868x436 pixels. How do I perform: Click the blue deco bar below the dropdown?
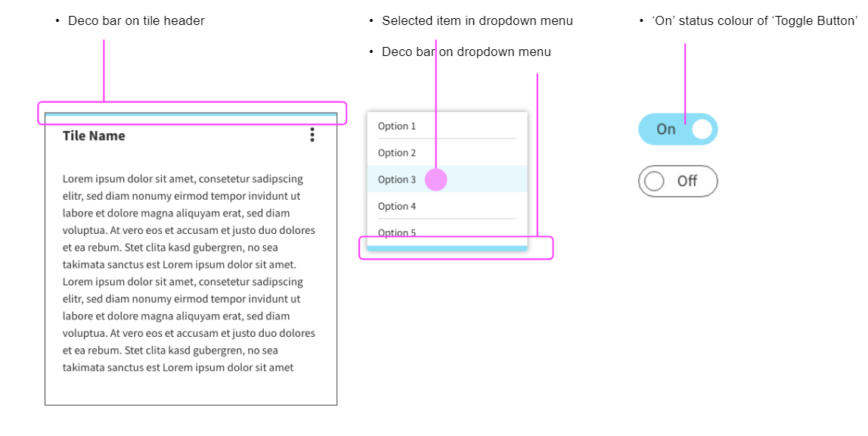pos(447,248)
